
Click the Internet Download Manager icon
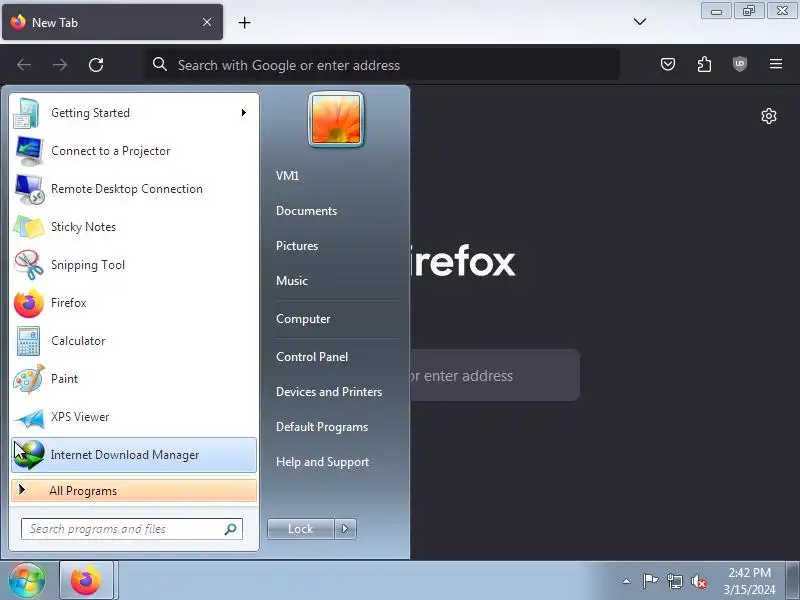29,455
